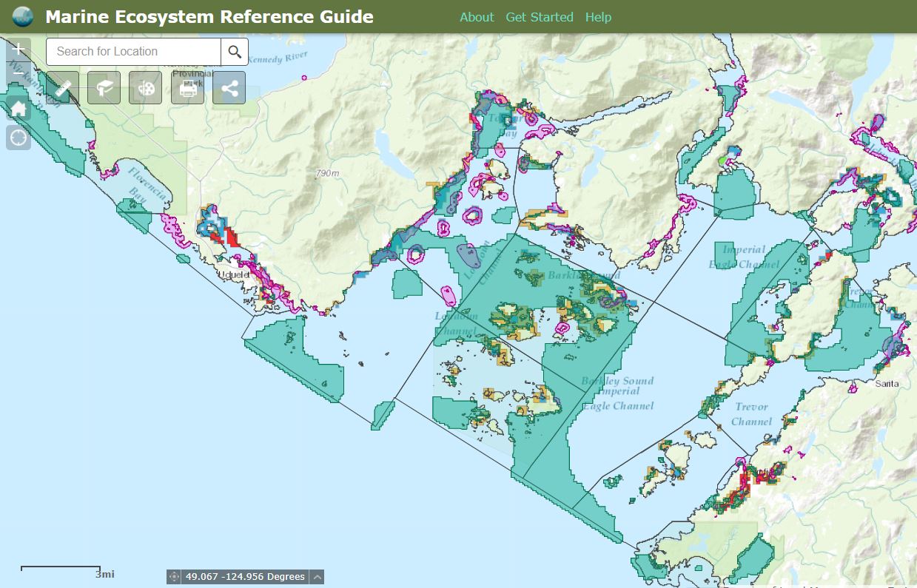
Task: Zoom in on the map
Action: (x=19, y=50)
